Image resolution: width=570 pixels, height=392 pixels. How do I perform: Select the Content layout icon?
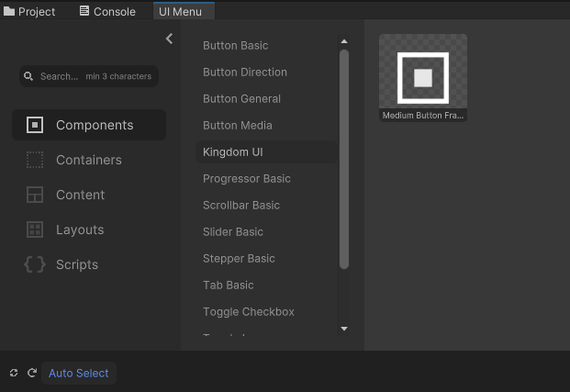click(35, 195)
